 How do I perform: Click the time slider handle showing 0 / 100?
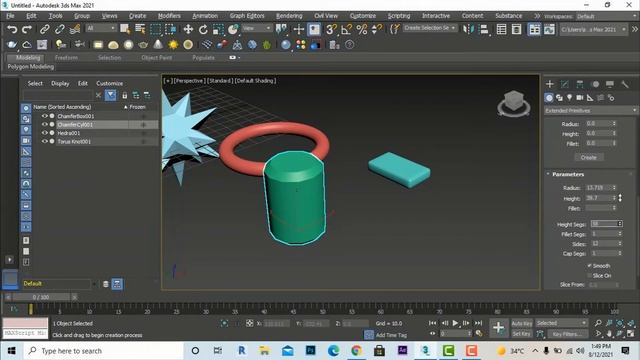(x=41, y=297)
